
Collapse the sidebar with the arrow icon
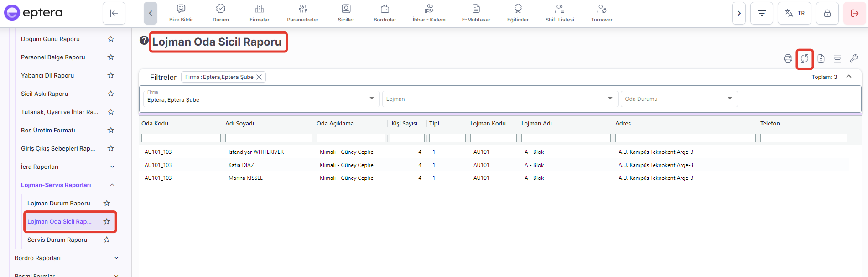(114, 13)
